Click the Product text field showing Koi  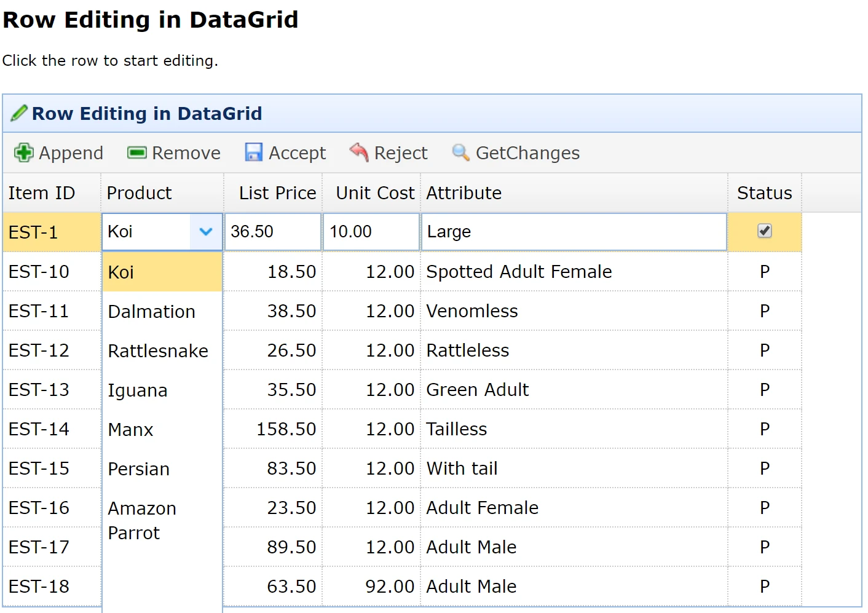pos(146,232)
